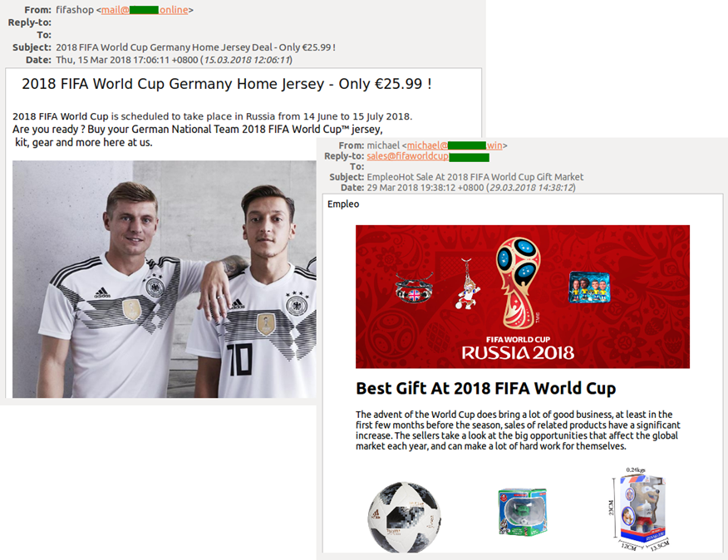Click the Best Gift At 2018 FIFA heading
The height and width of the screenshot is (560, 728).
click(x=485, y=388)
